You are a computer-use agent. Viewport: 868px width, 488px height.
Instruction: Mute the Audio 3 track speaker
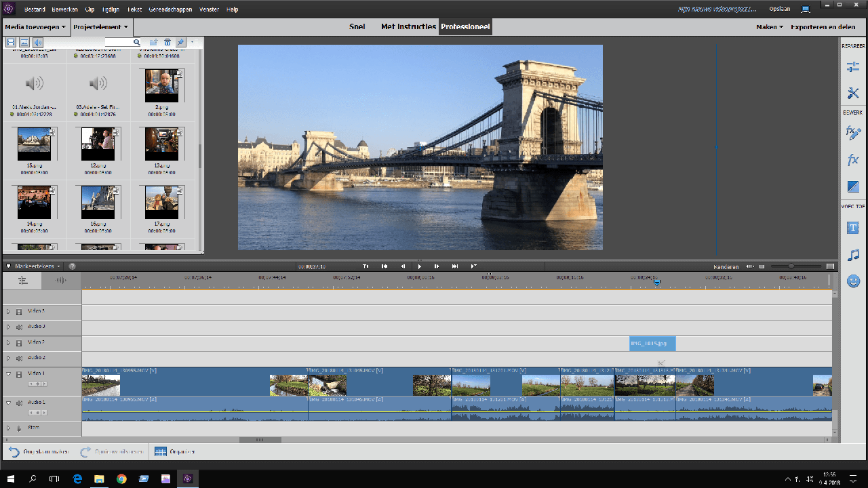[x=19, y=327]
